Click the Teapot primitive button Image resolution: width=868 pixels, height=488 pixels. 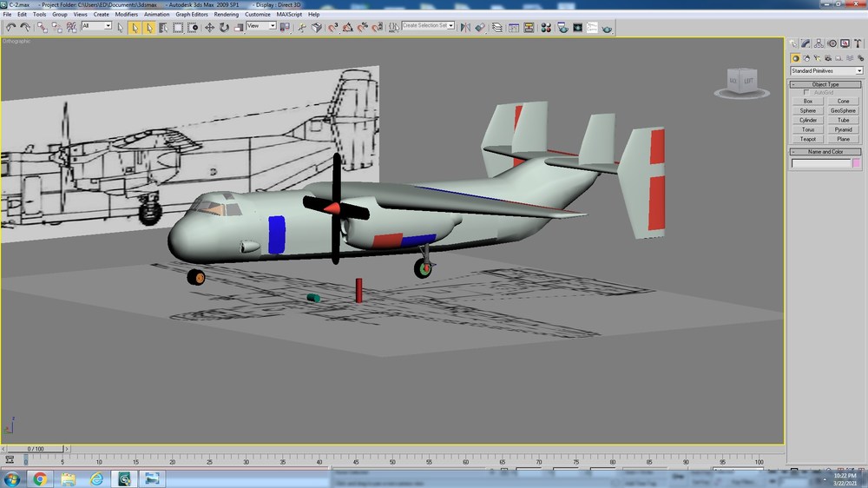point(807,139)
